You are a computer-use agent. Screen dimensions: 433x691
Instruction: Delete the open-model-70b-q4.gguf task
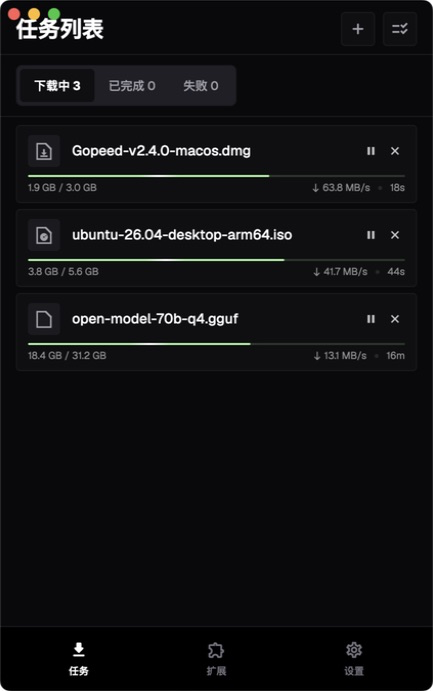pos(395,319)
